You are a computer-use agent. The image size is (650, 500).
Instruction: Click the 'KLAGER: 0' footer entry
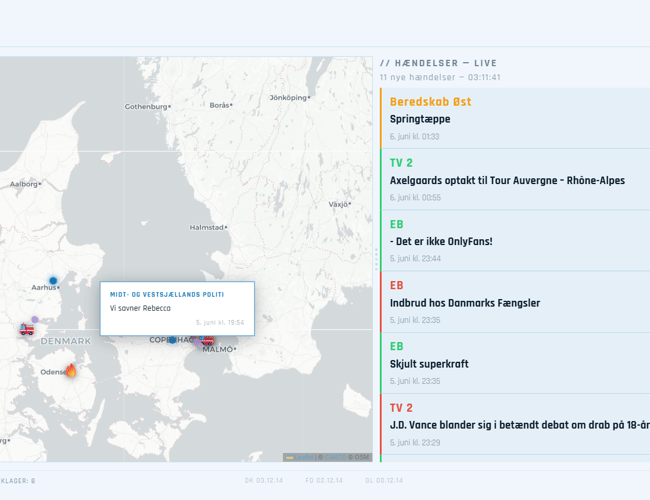pyautogui.click(x=18, y=481)
